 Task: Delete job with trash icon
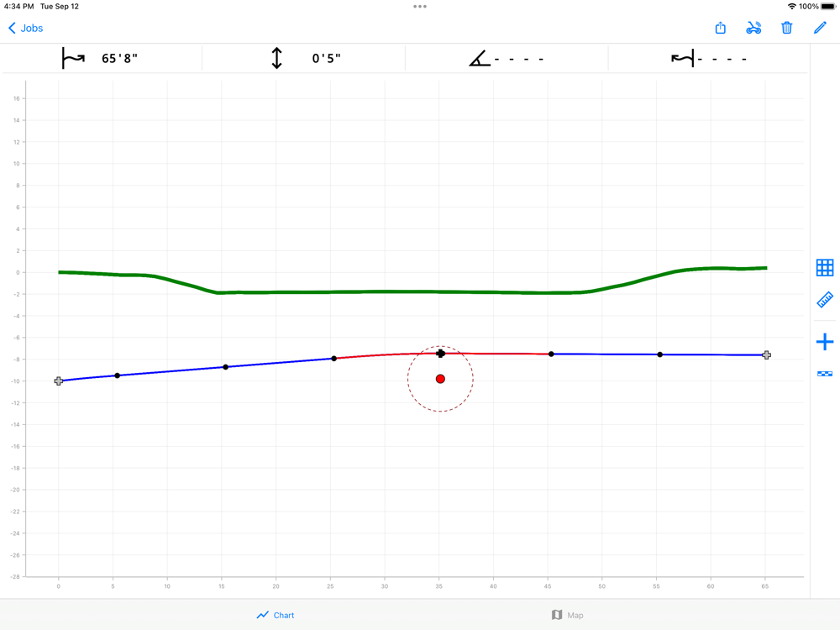[x=786, y=28]
